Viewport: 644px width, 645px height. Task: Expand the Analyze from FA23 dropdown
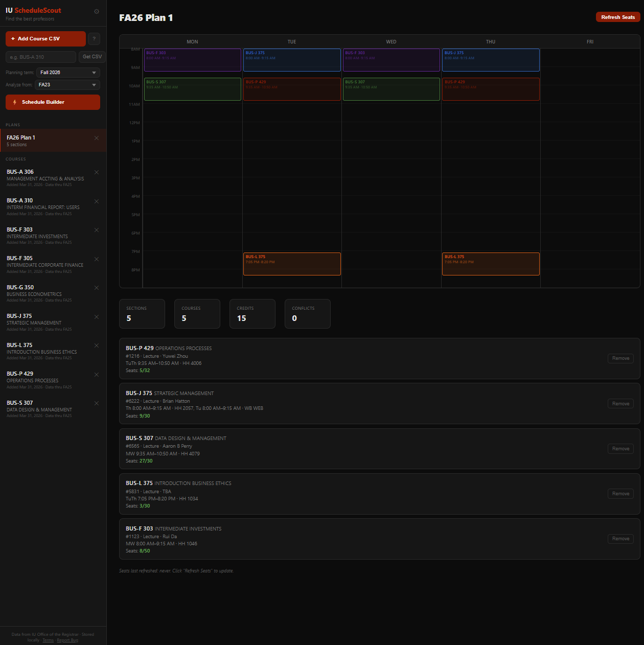tap(67, 85)
